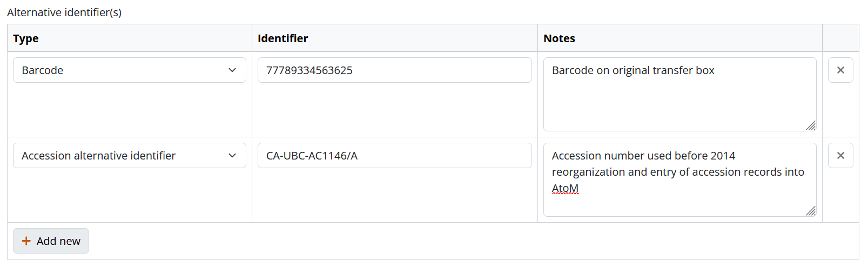Grab the resize handle of the Barcode notes box
The image size is (868, 266).
810,125
